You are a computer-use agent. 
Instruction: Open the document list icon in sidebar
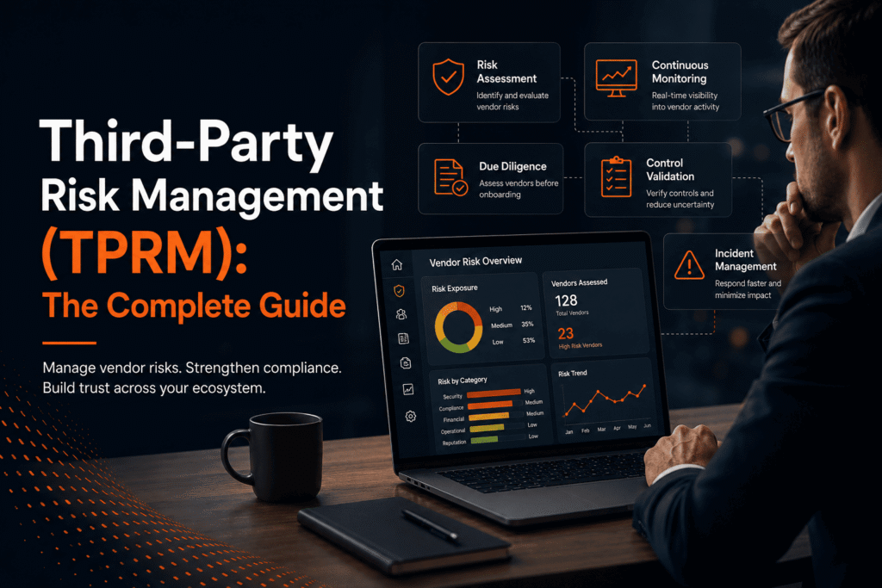(x=403, y=338)
